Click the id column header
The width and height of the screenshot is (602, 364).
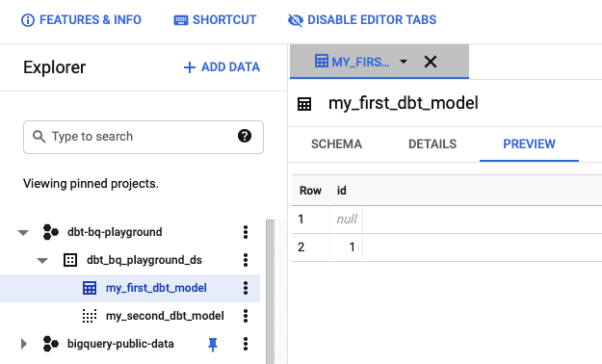pos(342,191)
